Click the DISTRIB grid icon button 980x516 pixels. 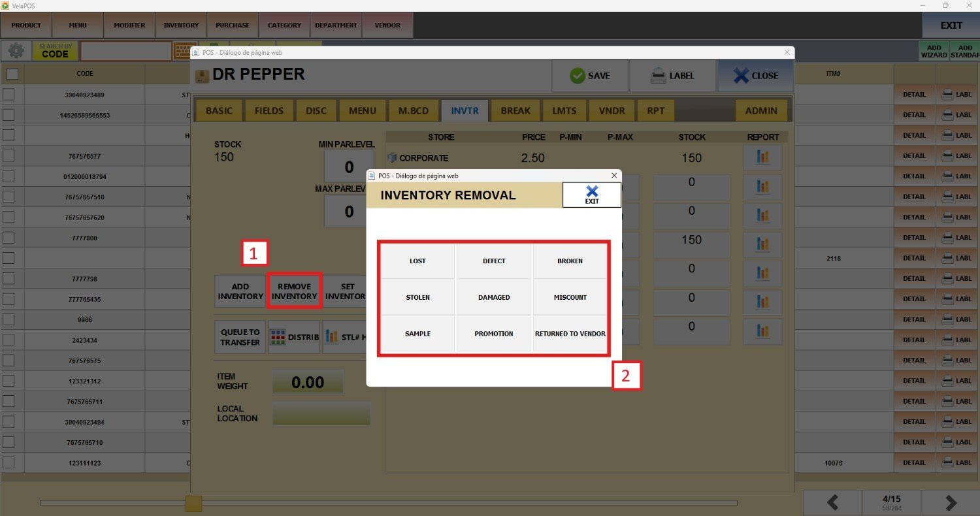coord(293,338)
